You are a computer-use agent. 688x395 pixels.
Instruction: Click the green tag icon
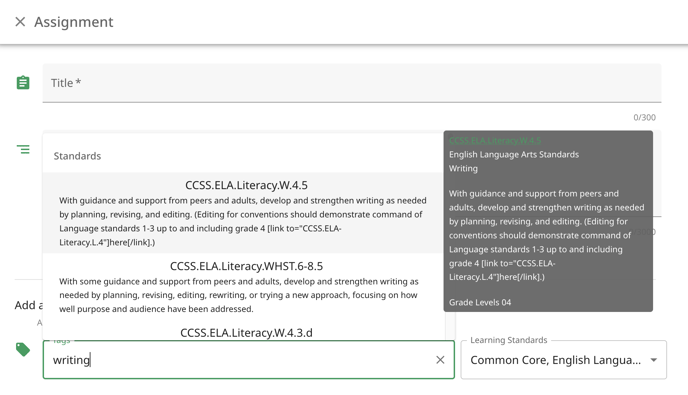coord(23,349)
